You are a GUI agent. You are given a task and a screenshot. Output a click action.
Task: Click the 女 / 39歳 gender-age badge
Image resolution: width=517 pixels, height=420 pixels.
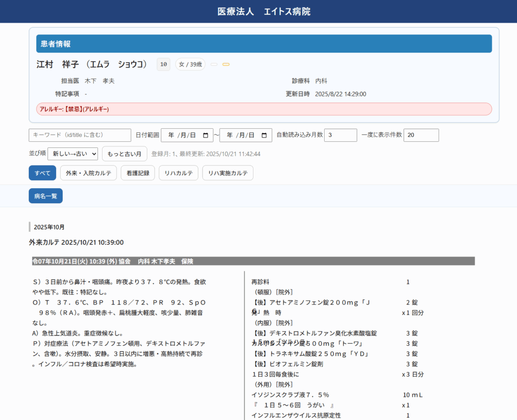point(190,65)
